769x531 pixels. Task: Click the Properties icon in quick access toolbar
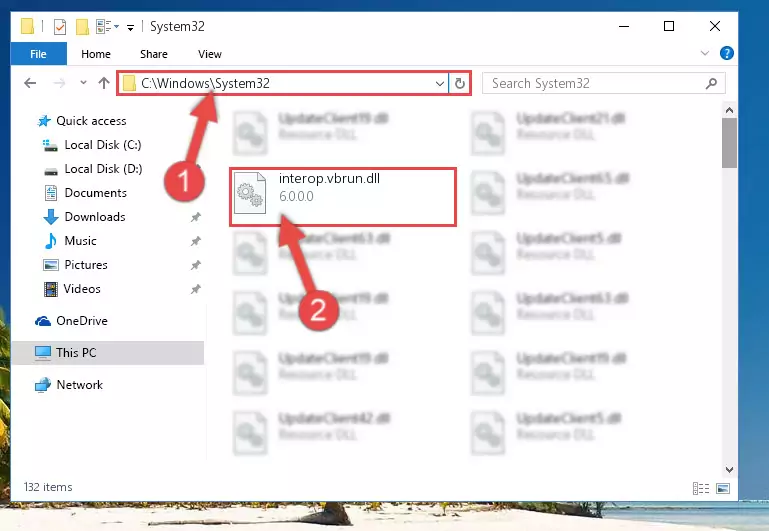click(60, 26)
